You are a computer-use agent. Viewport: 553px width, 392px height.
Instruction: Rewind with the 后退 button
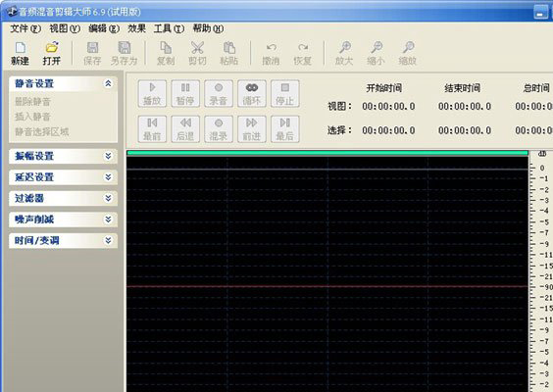(x=185, y=129)
